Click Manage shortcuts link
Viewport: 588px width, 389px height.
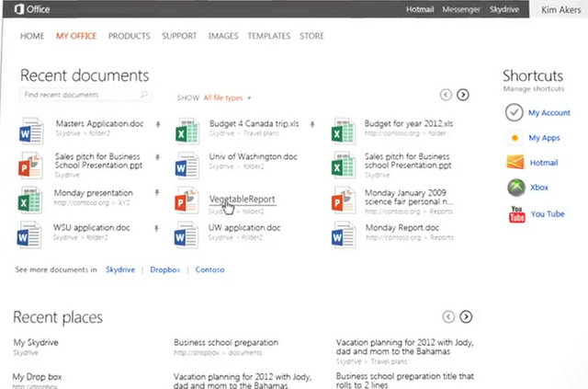[x=534, y=89]
